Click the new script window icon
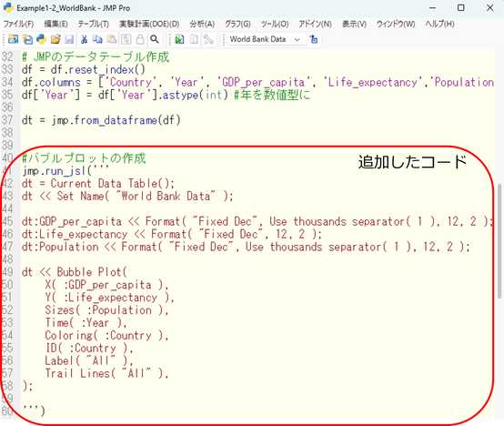The width and height of the screenshot is (504, 426). (27, 39)
